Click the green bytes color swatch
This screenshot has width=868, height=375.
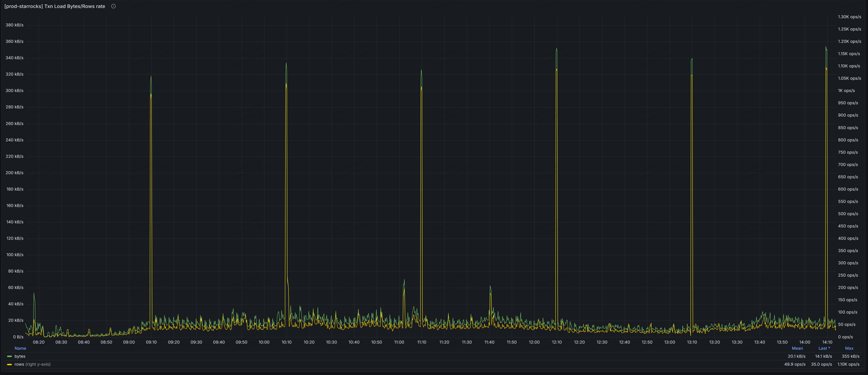pyautogui.click(x=9, y=356)
